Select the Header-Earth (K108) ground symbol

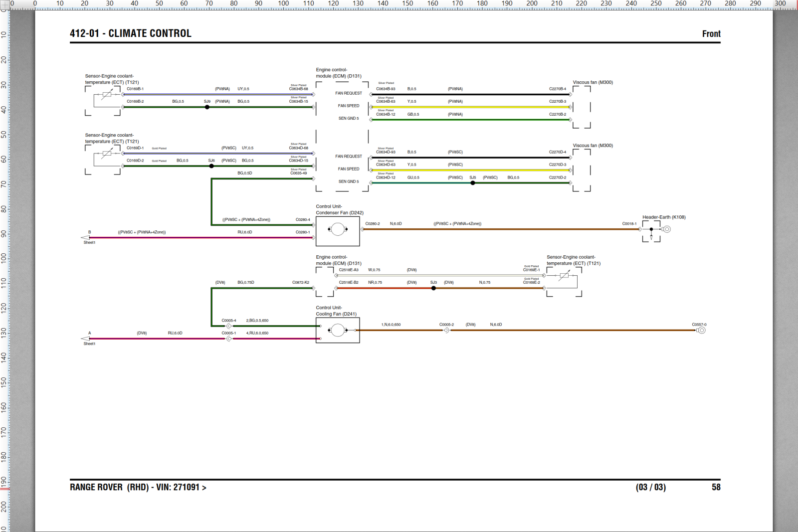click(666, 229)
